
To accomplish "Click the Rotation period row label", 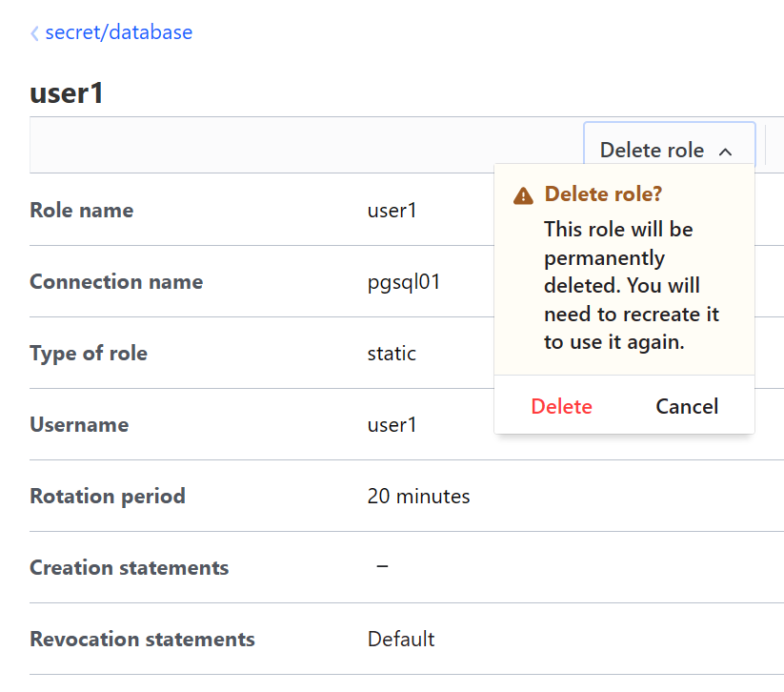I will pos(108,496).
